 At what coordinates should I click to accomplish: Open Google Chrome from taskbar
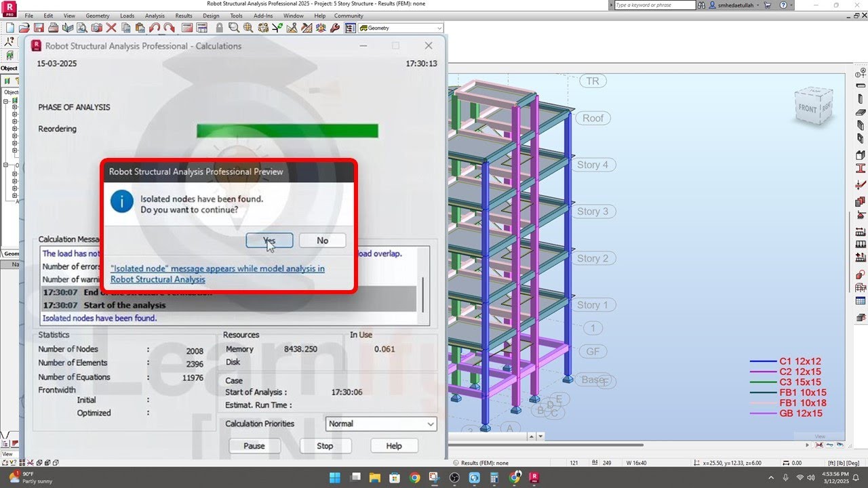pos(414,478)
